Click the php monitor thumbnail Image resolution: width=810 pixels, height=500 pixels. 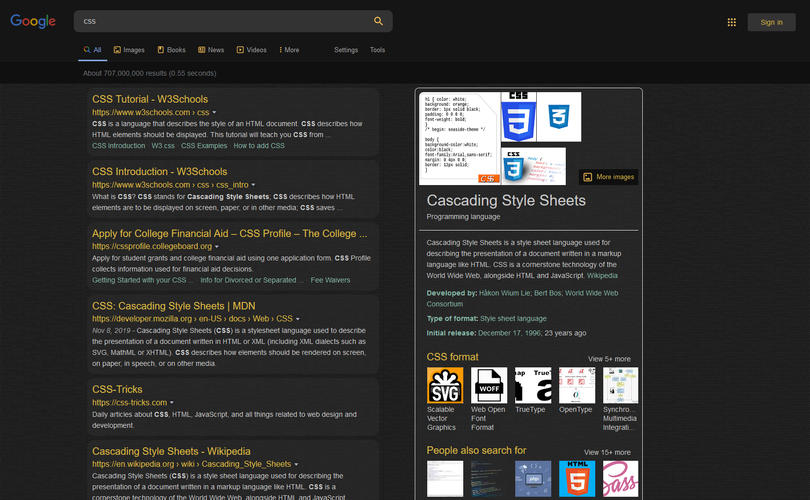pyautogui.click(x=533, y=479)
